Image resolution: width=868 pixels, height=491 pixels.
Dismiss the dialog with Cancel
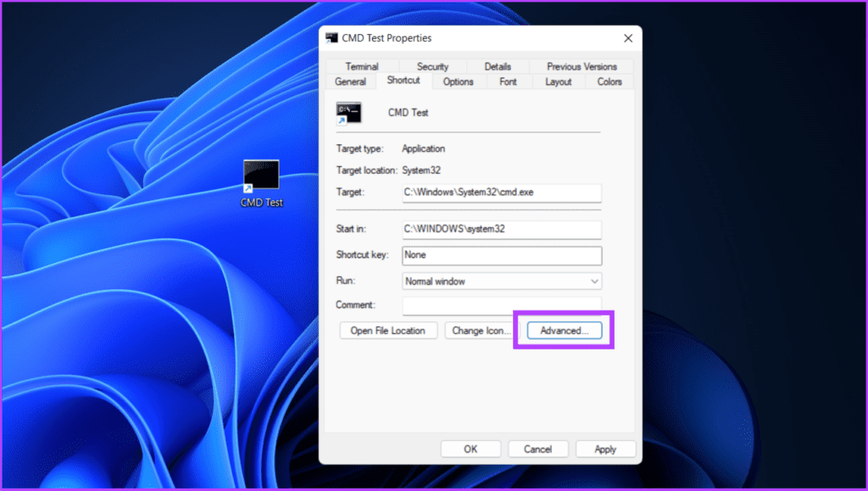(x=537, y=449)
